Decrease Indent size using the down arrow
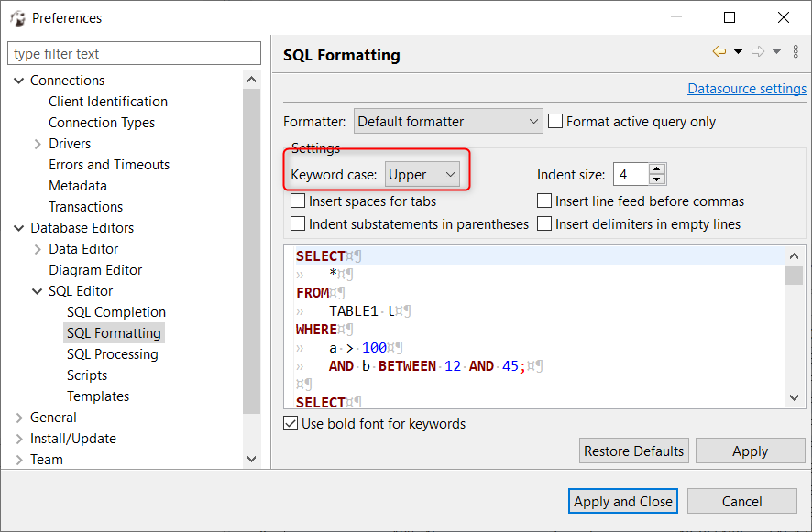The width and height of the screenshot is (812, 532). pos(656,178)
